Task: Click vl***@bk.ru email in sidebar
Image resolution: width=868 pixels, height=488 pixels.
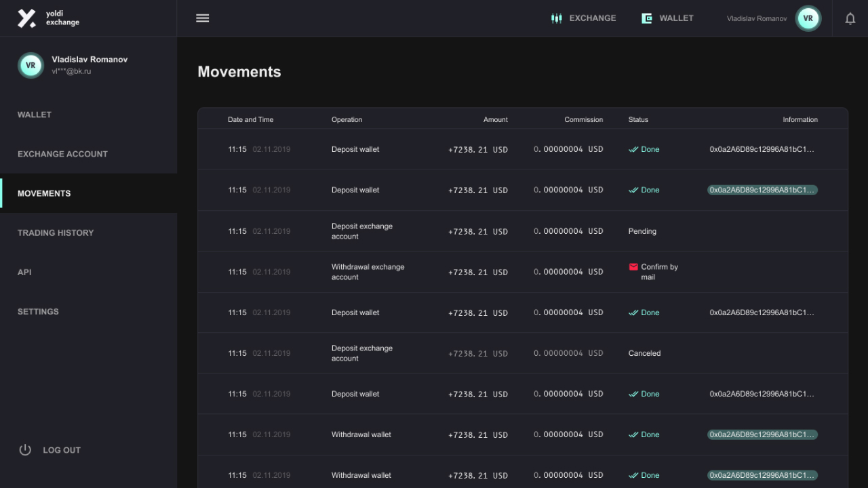Action: [71, 71]
